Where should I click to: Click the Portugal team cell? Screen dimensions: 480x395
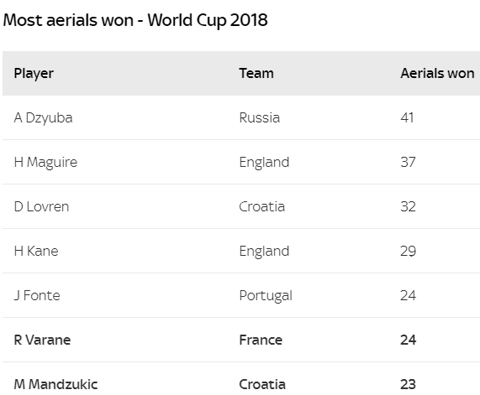coord(266,296)
